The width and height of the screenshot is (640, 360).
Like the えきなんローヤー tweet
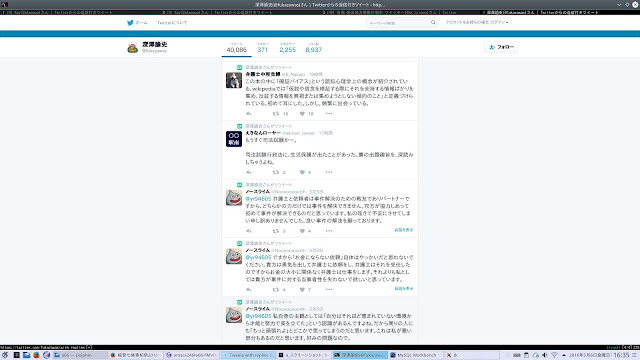point(302,172)
